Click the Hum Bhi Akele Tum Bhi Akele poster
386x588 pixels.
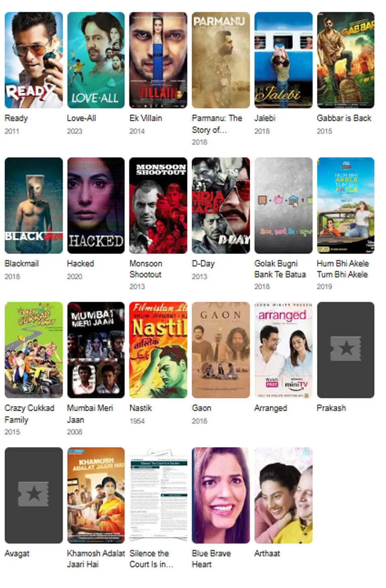click(x=346, y=205)
